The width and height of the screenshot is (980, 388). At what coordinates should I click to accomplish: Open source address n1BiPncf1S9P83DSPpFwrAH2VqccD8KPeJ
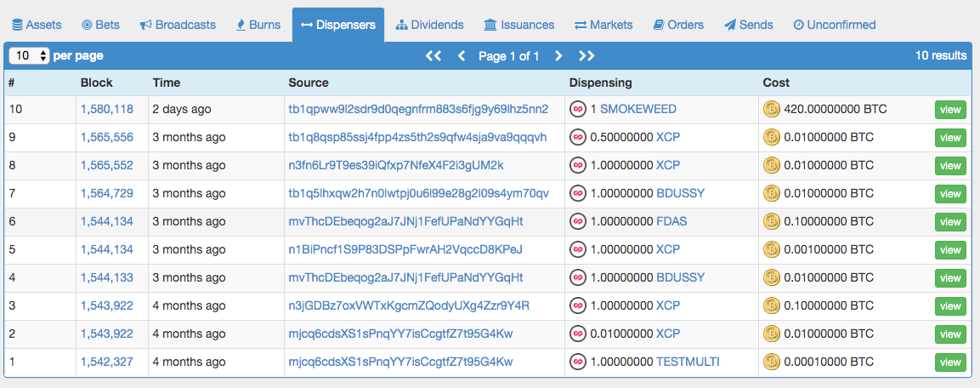(405, 249)
